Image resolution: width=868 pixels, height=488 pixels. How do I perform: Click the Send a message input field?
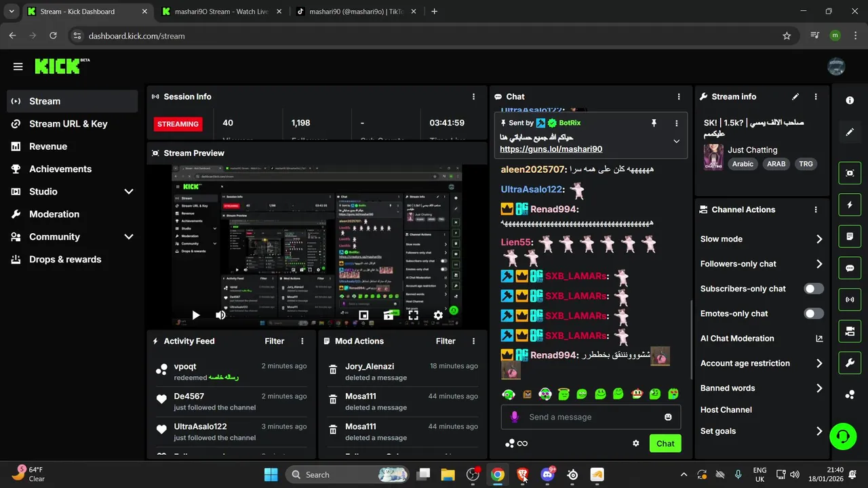591,418
